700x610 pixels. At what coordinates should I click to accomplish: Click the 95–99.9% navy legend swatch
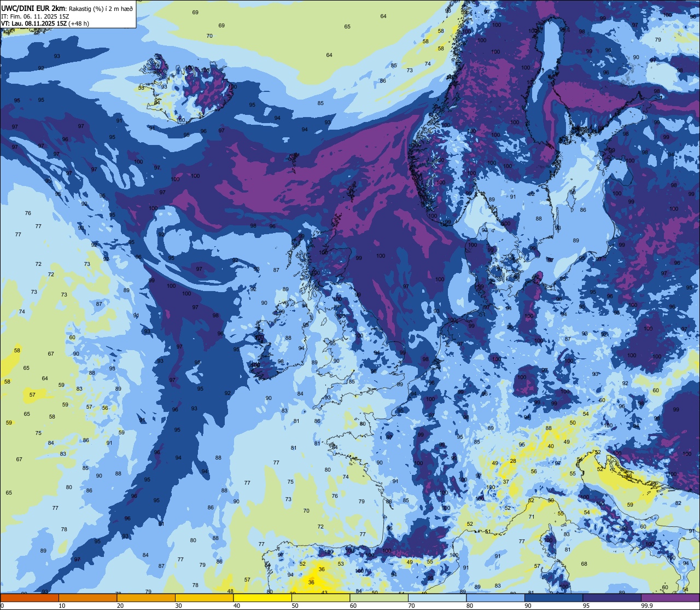(x=612, y=597)
